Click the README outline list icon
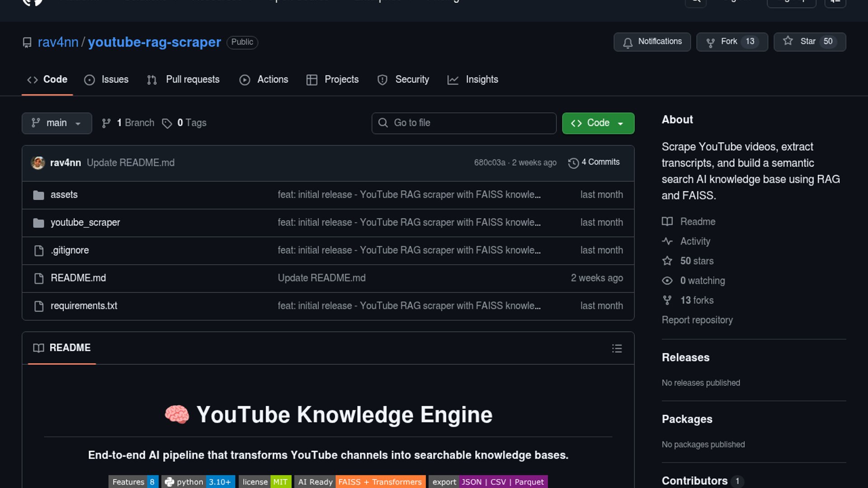 [617, 348]
